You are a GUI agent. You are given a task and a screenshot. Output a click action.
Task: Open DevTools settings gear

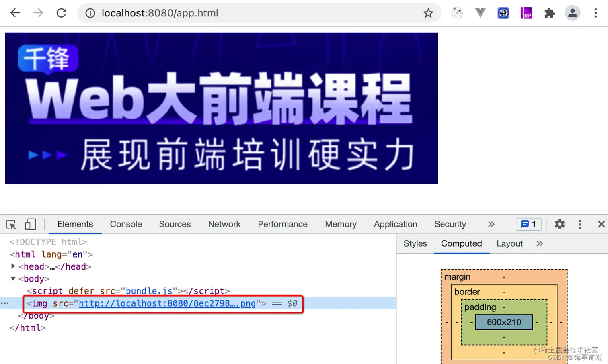[559, 224]
